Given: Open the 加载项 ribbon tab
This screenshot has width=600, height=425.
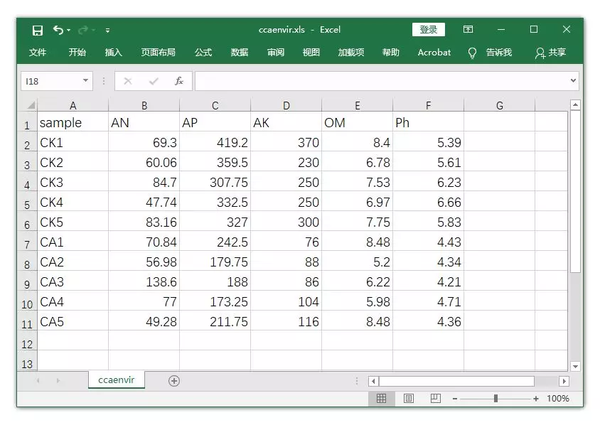Looking at the screenshot, I should pyautogui.click(x=351, y=52).
